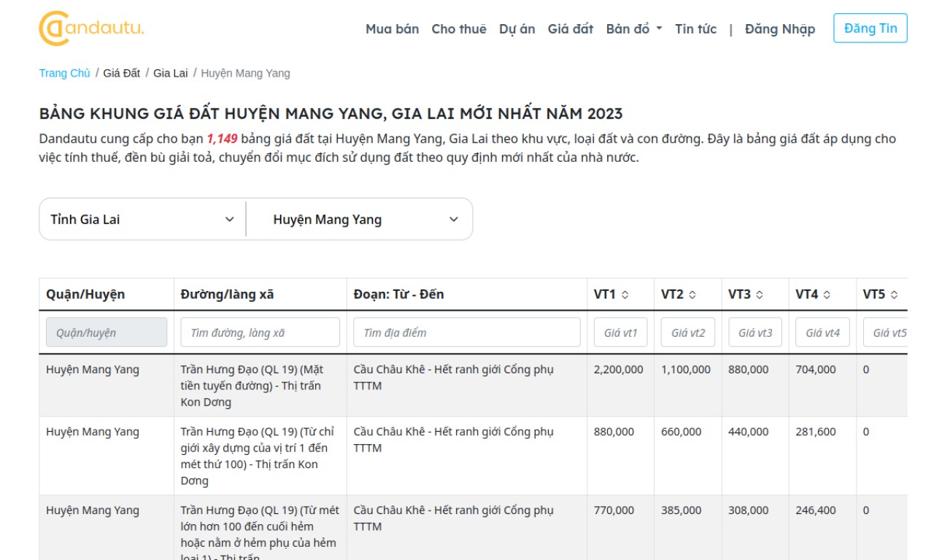Open Giá Đất breadcrumb link
Image resolution: width=934 pixels, height=560 pixels.
pyautogui.click(x=122, y=73)
